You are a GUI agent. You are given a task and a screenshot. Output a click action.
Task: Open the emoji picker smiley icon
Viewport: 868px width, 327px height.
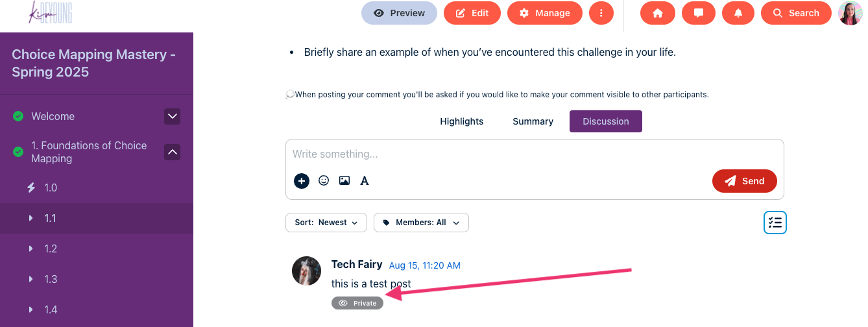[324, 181]
